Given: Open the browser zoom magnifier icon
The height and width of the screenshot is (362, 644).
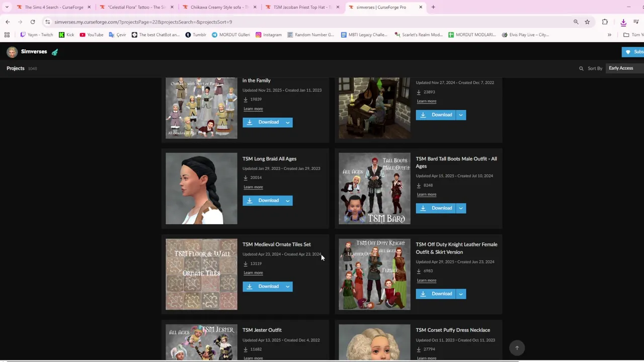Looking at the screenshot, I should [576, 22].
